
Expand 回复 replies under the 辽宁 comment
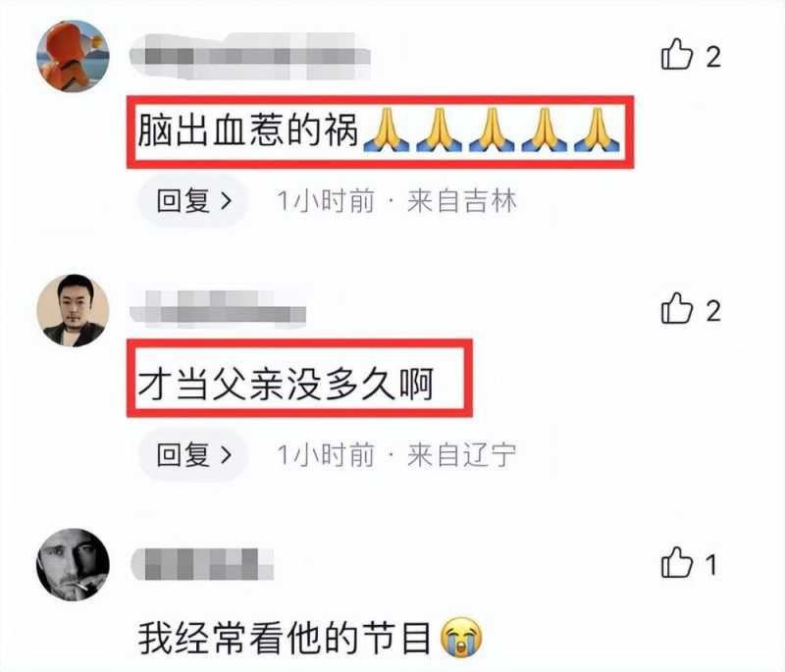(194, 455)
